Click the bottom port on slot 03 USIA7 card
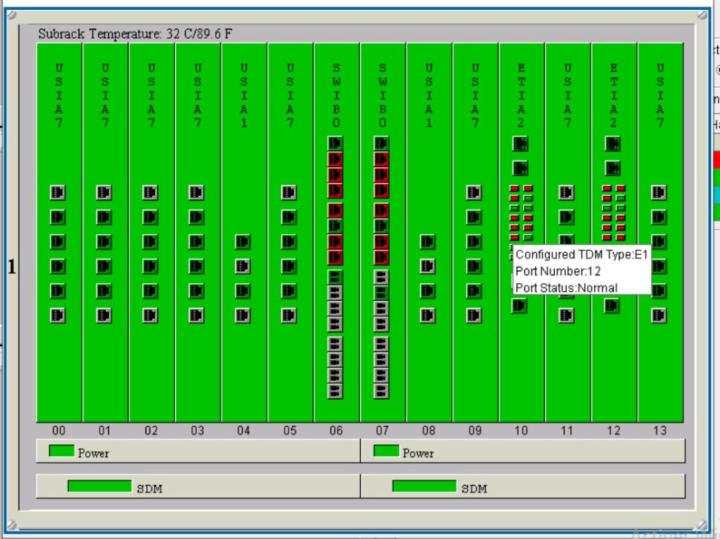 [x=197, y=315]
